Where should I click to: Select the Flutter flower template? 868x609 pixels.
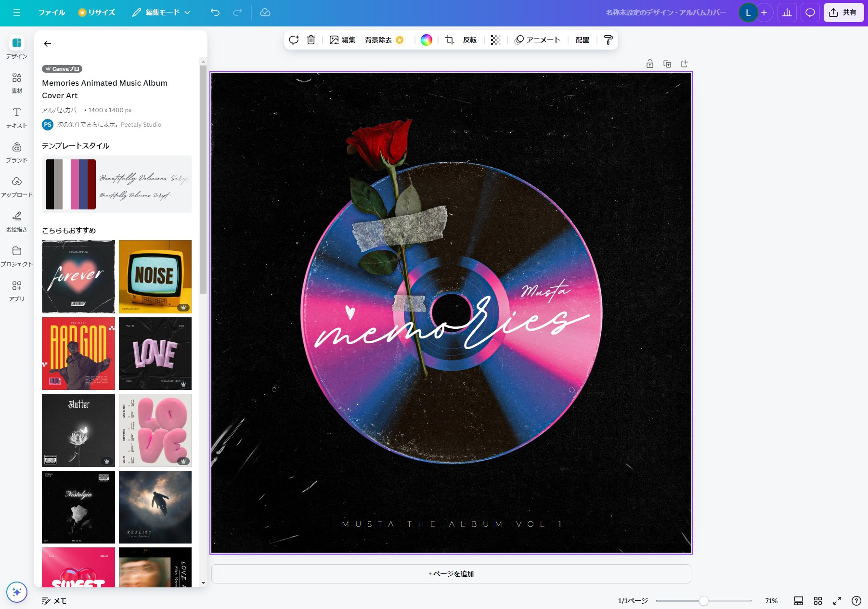(78, 430)
